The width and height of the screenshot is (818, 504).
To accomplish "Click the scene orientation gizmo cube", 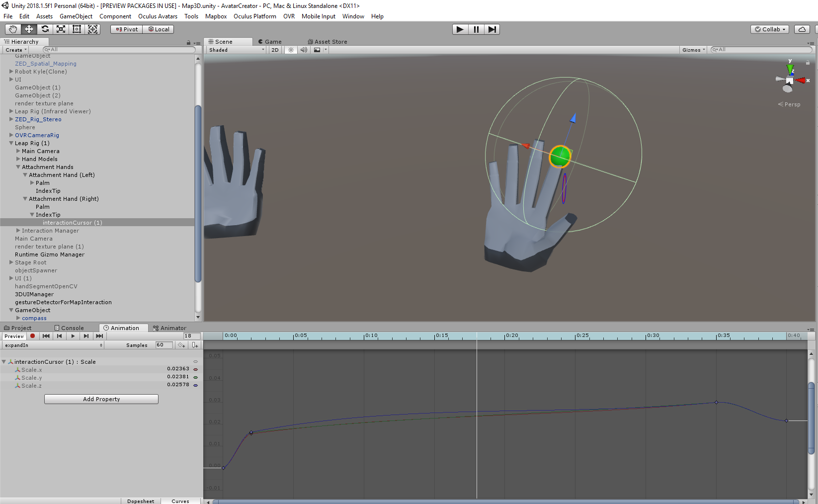I will (x=789, y=81).
